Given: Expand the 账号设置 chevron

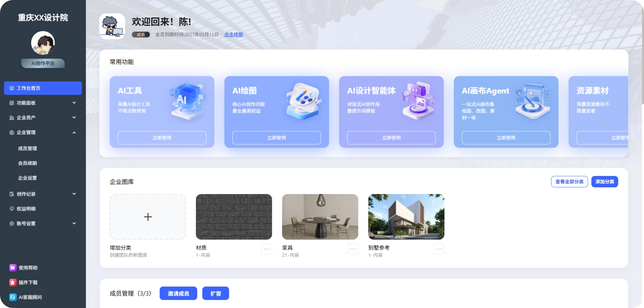Looking at the screenshot, I should 74,223.
